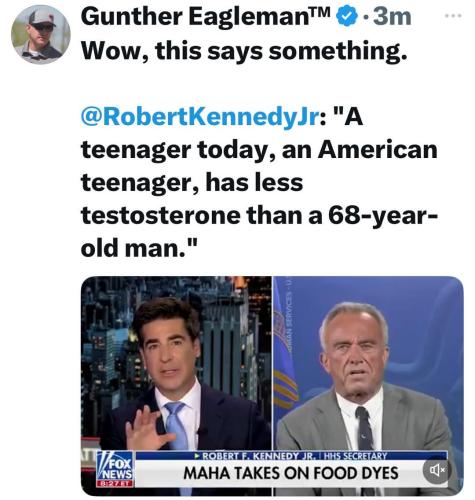The image size is (475, 500).
Task: Follow the @RobertKennedyJr mention link
Action: (199, 118)
